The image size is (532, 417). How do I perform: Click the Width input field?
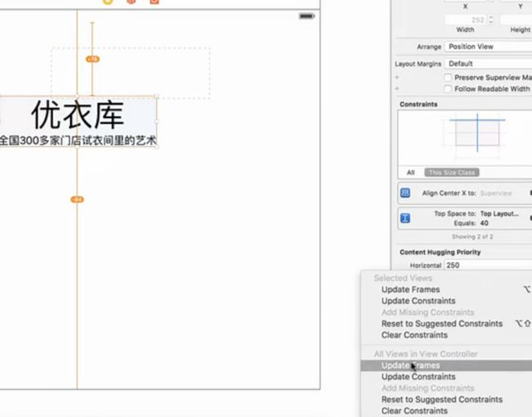coord(467,20)
